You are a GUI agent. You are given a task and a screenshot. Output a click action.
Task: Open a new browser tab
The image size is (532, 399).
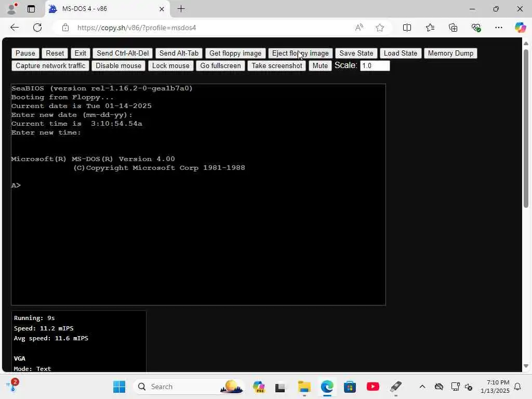181,9
